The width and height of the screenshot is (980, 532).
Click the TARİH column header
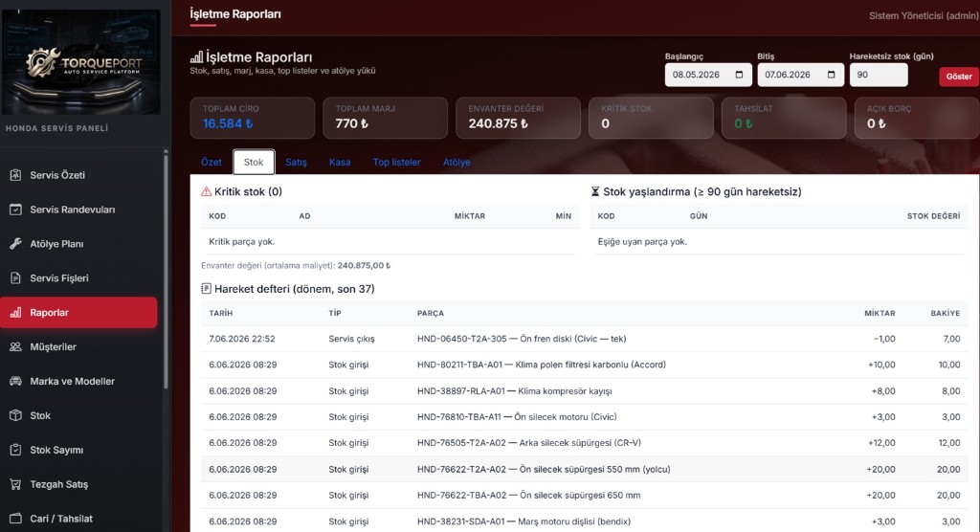point(221,313)
